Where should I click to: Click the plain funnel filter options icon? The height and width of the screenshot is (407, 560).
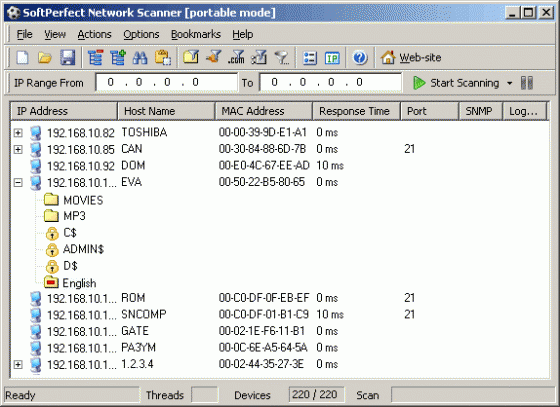click(281, 57)
